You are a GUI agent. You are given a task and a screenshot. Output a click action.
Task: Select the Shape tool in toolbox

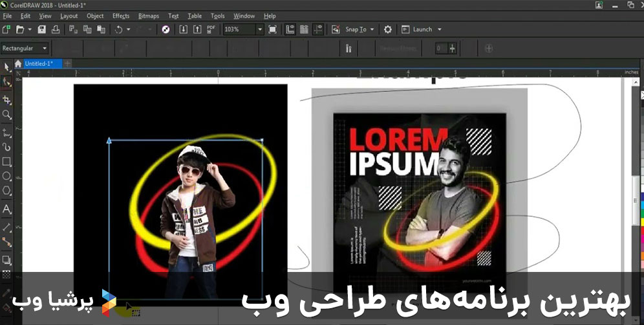coord(6,82)
